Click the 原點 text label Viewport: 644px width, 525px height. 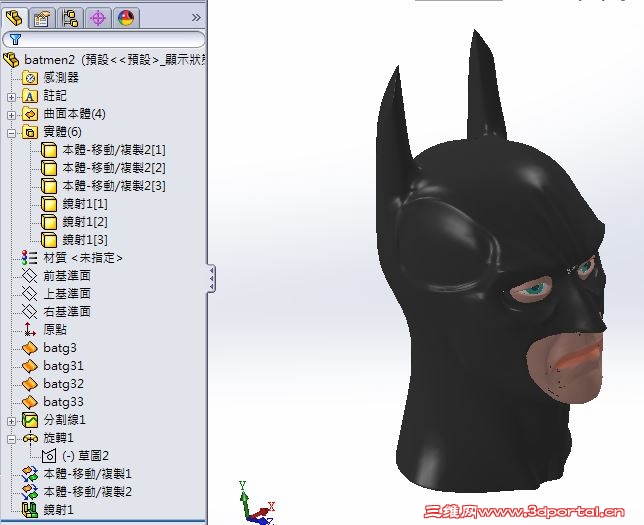[55, 329]
